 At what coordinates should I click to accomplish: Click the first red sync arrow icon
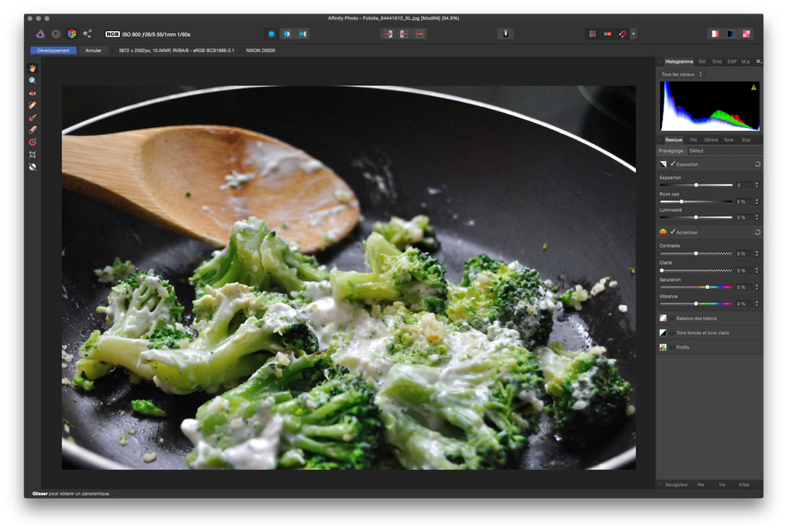point(389,34)
